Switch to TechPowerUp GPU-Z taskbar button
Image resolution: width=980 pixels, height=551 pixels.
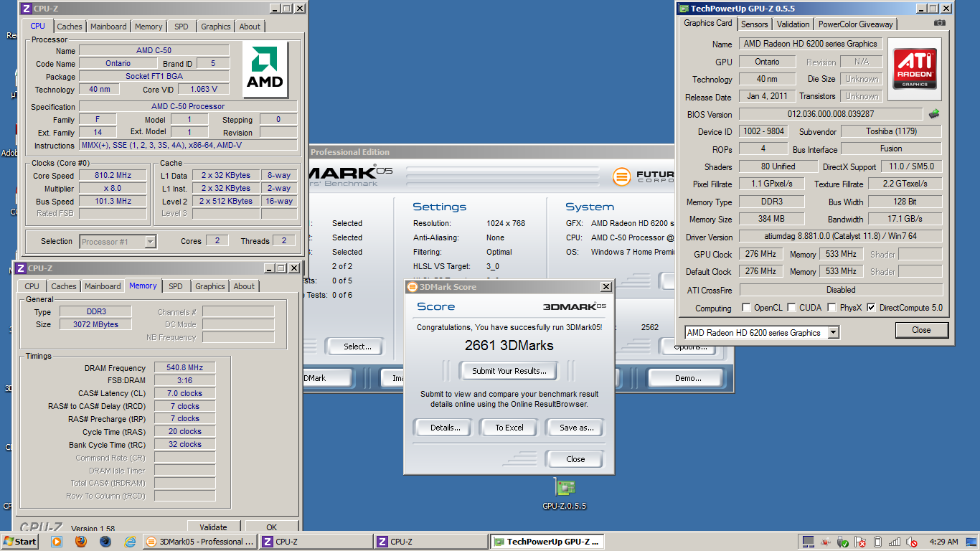[547, 542]
